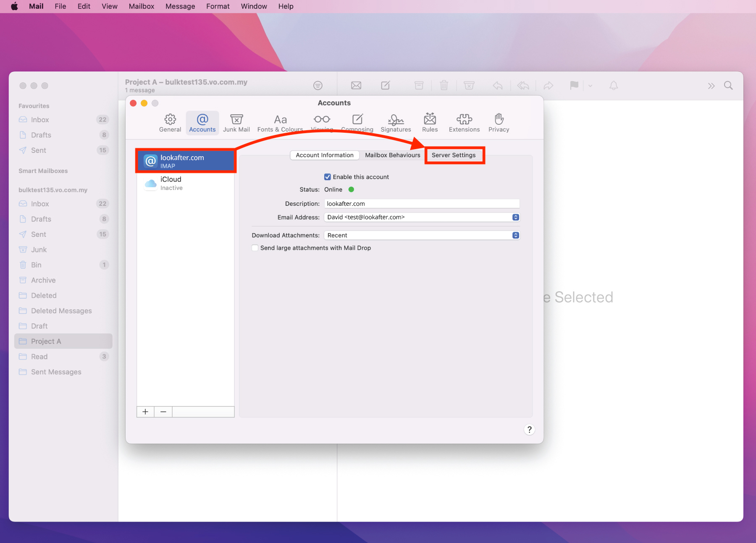Open the Privacy preferences pane
This screenshot has height=543, width=756.
click(x=499, y=123)
